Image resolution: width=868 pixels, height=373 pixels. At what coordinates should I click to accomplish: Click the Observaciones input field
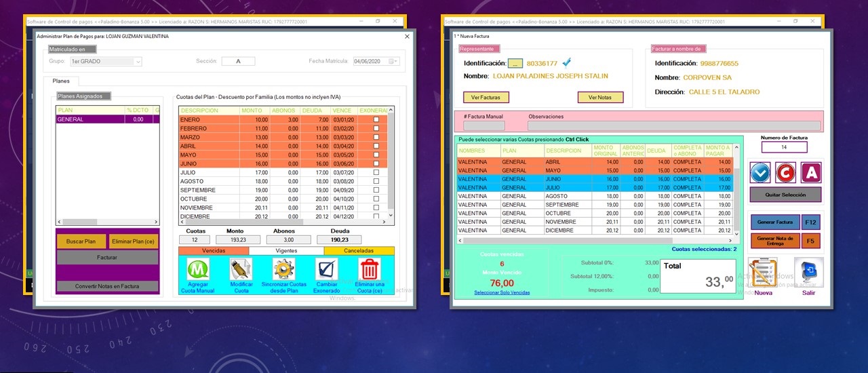point(673,126)
